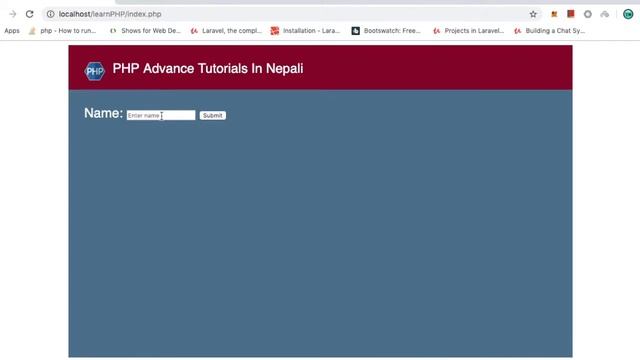The image size is (640, 360).
Task: Open 'Building a Chat Sy...' bookmark
Action: point(550,31)
